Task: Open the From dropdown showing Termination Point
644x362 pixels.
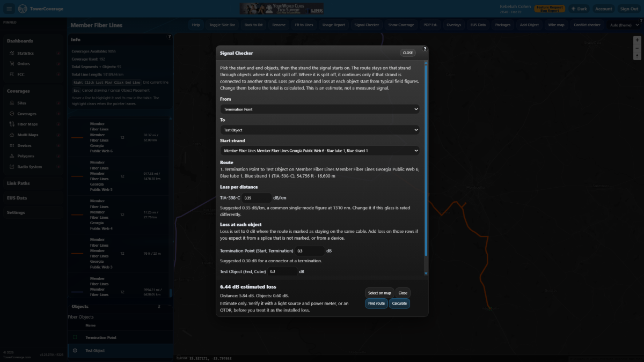Action: [320, 109]
